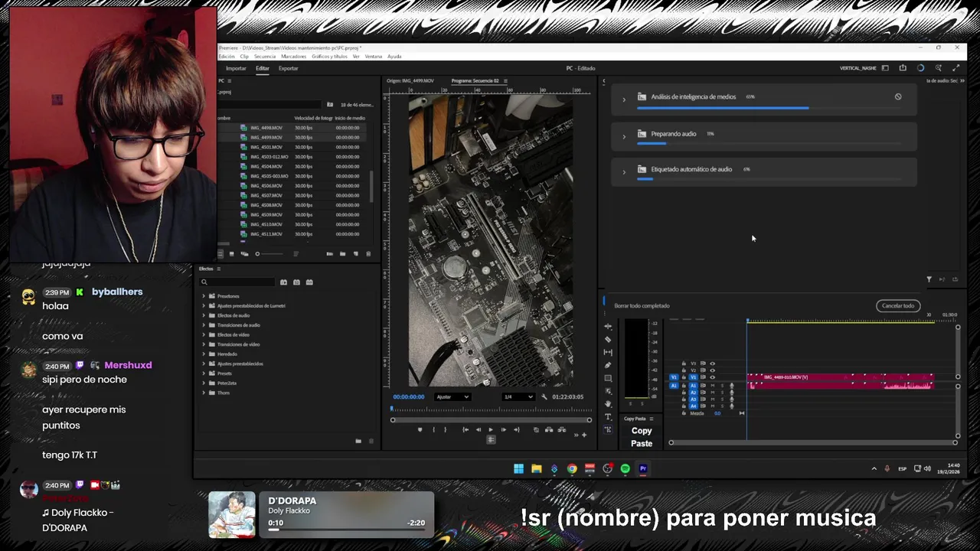Select IMG_4489 video clip on track V1
The width and height of the screenshot is (980, 551).
coord(840,377)
